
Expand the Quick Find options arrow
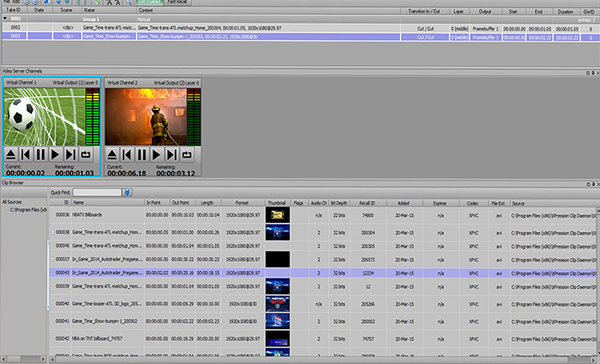(127, 193)
